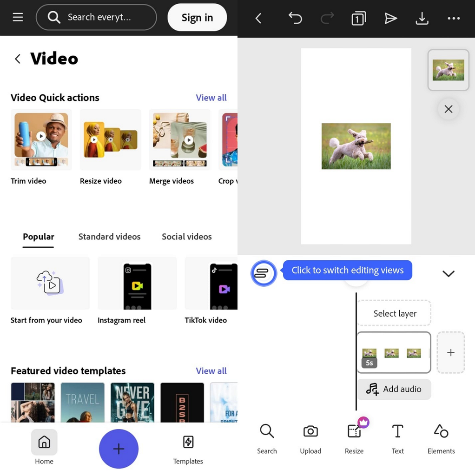
Task: Tap the Sign in button
Action: [197, 17]
